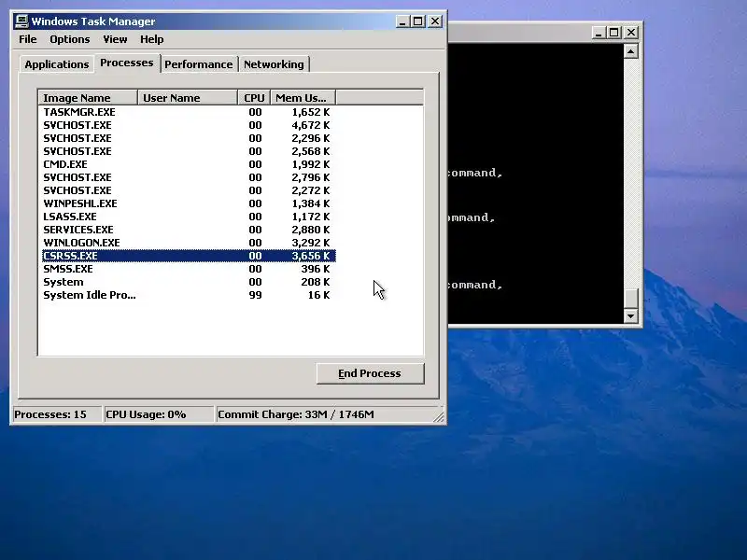The height and width of the screenshot is (560, 747).
Task: Click scroll down arrow in command window
Action: pyautogui.click(x=631, y=315)
